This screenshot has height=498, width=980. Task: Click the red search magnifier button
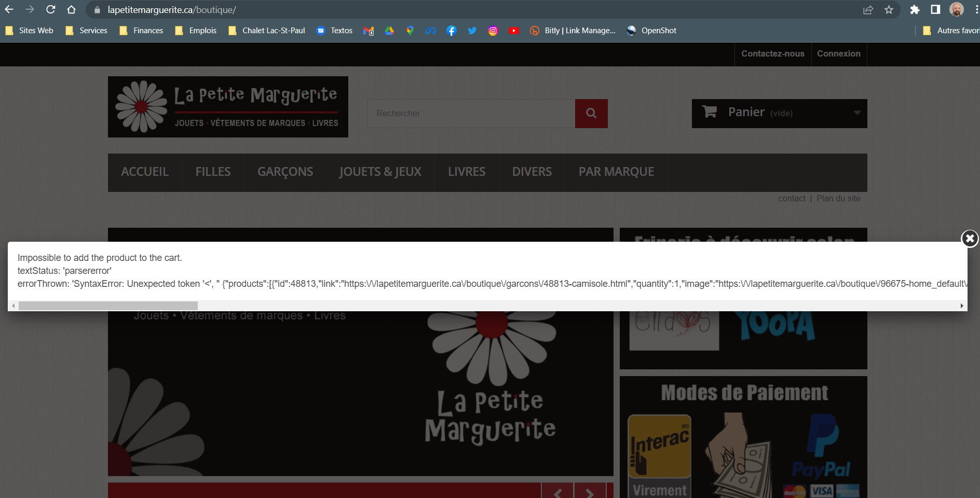click(591, 113)
